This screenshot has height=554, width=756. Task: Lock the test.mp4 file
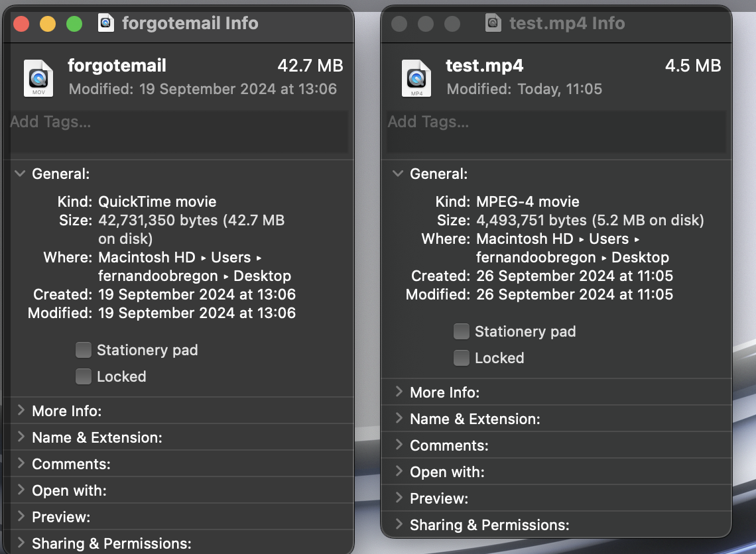coord(462,358)
